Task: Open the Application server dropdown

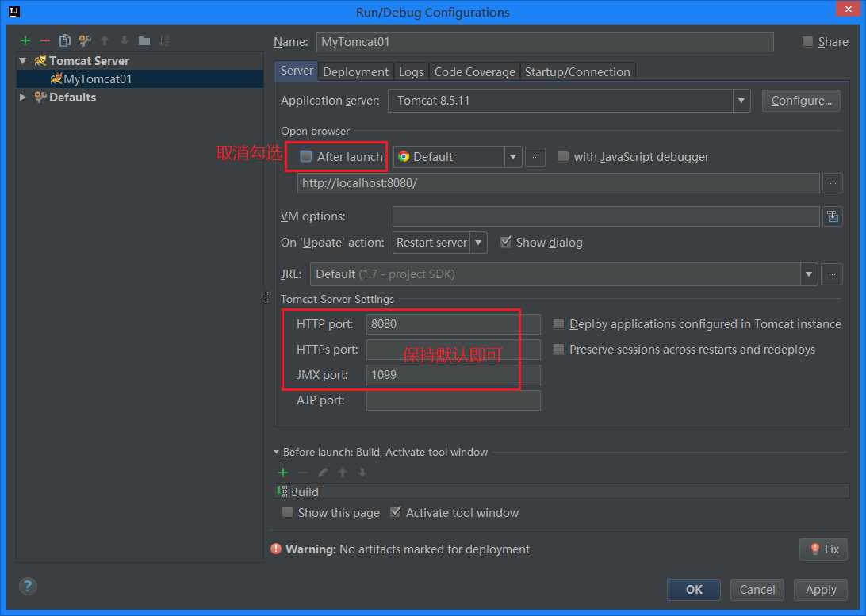Action: tap(741, 101)
